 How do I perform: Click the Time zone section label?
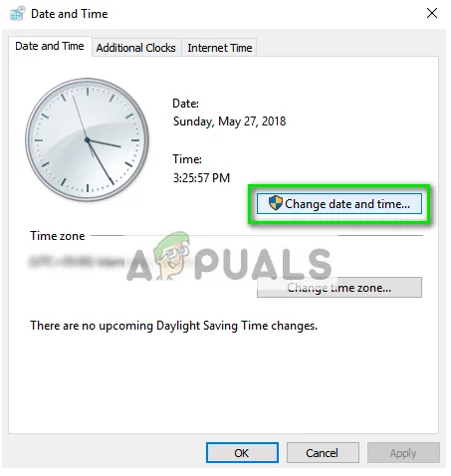(x=58, y=236)
